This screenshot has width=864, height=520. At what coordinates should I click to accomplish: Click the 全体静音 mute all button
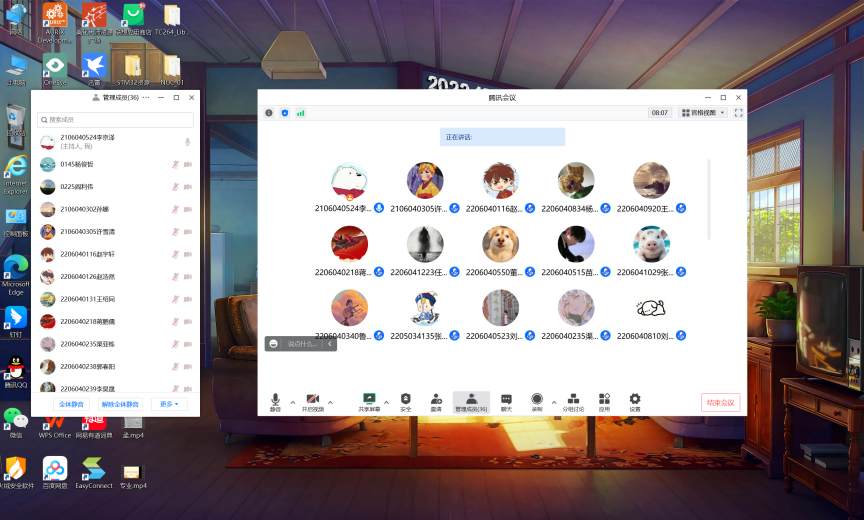coord(71,404)
